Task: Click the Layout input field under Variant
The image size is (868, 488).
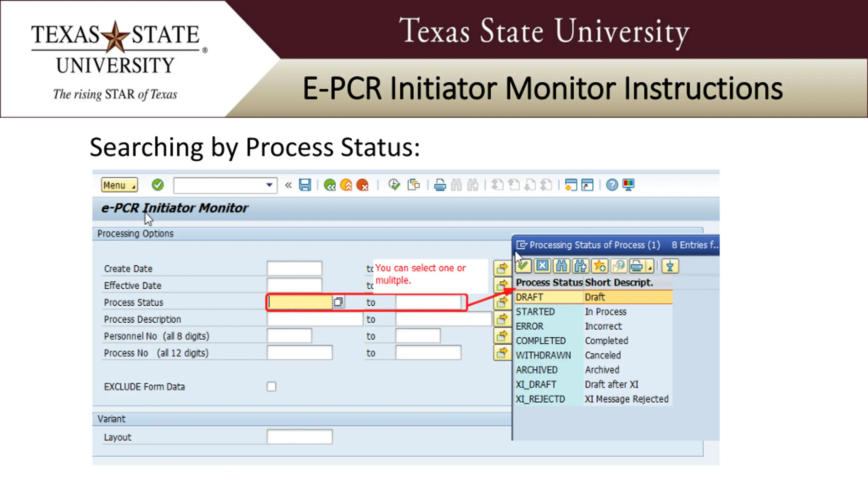Action: point(300,437)
